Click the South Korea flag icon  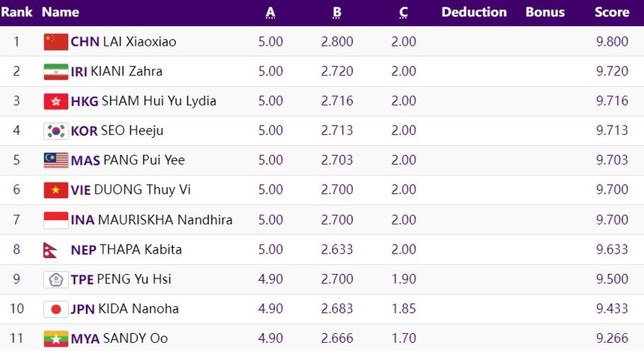tap(55, 131)
